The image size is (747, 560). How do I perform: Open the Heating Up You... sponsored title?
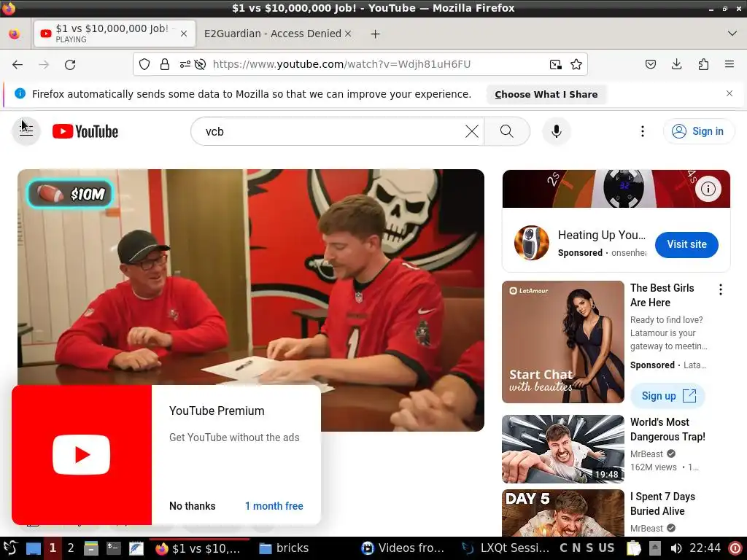tap(602, 236)
